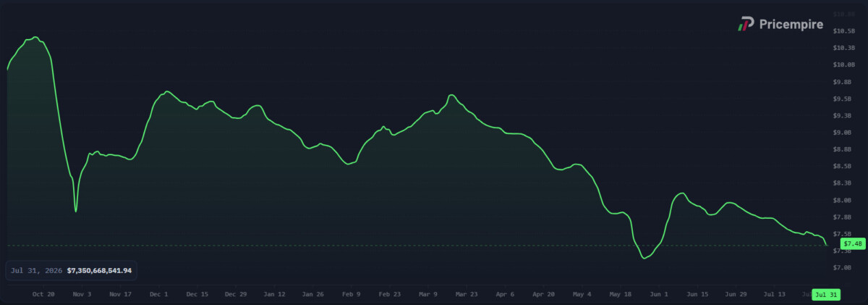The height and width of the screenshot is (305, 868).
Task: Click the Oct 20 x-axis label
Action: 43,295
